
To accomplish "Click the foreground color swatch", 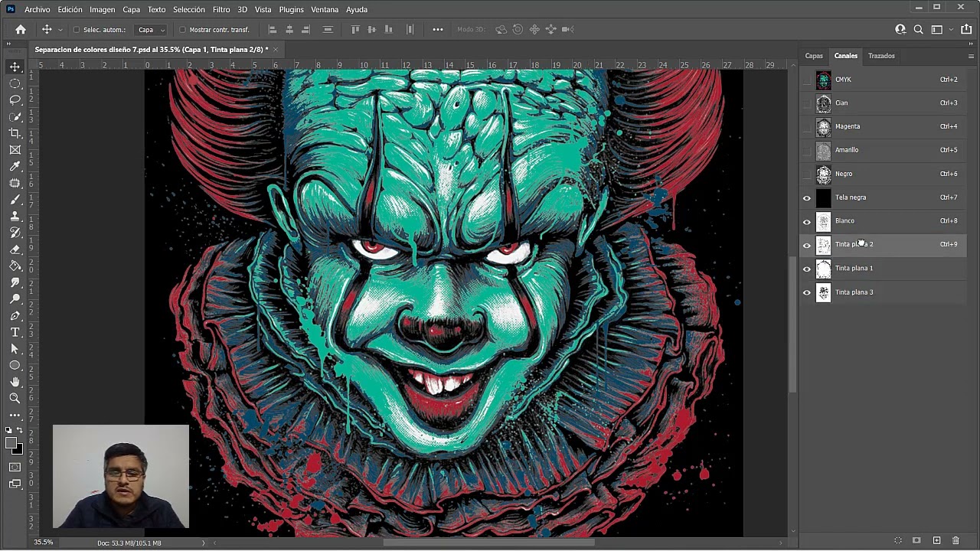I will [11, 443].
